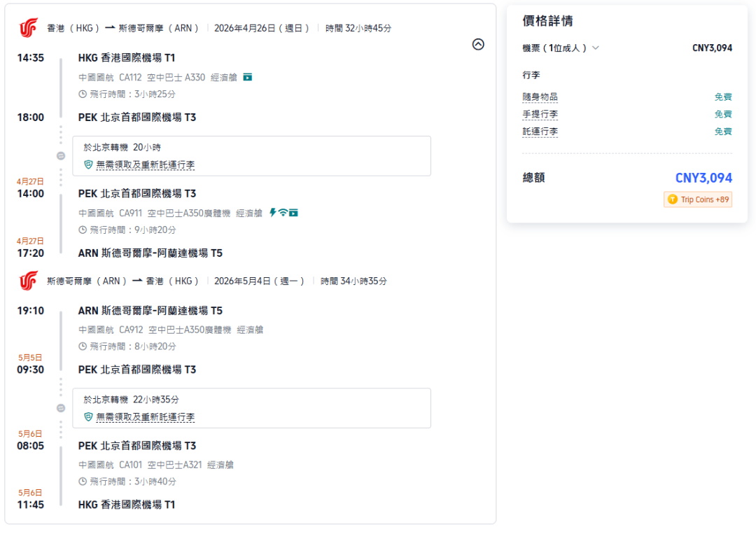Open the 機票（1位成人）passenger dropdown

[596, 48]
